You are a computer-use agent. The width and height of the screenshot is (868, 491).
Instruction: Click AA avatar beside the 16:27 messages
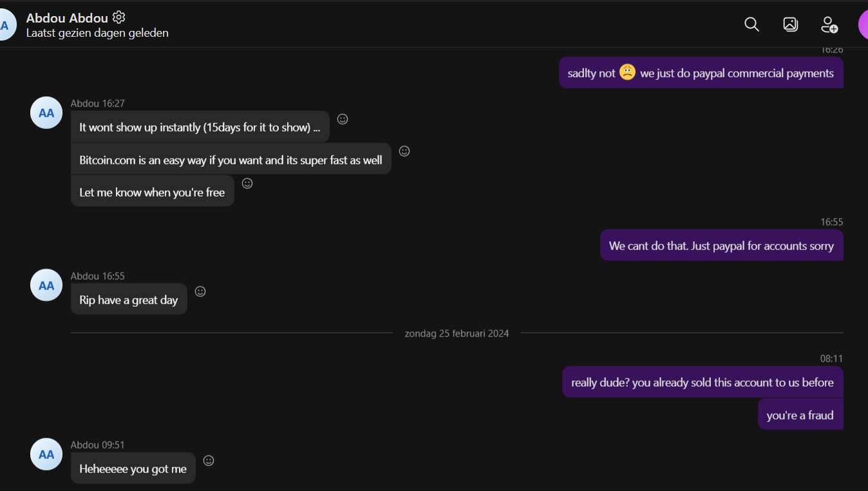tap(46, 113)
